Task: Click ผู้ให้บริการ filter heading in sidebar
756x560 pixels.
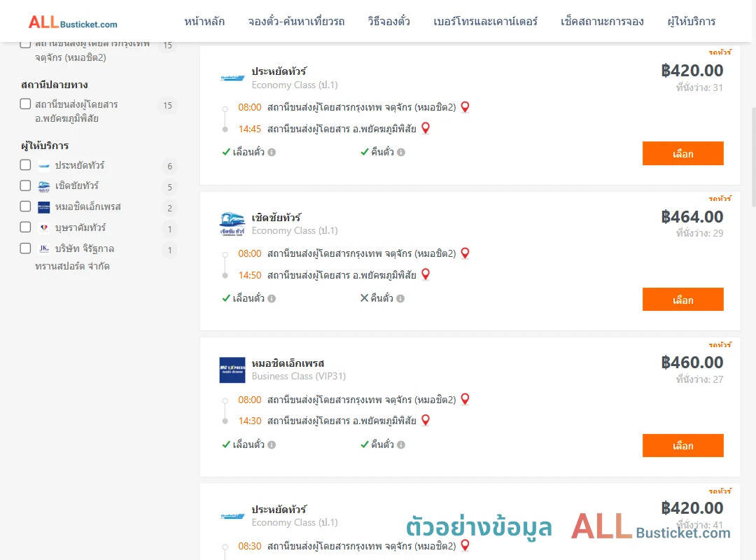Action: [x=45, y=145]
